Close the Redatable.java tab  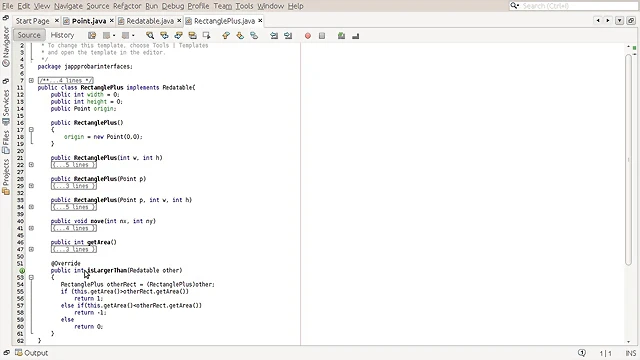pyautogui.click(x=179, y=20)
